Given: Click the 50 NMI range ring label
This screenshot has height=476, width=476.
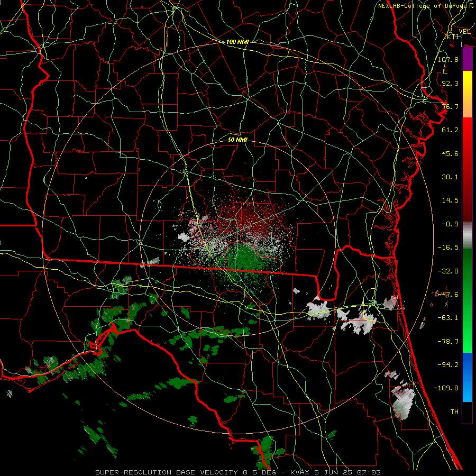Looking at the screenshot, I should [x=237, y=140].
